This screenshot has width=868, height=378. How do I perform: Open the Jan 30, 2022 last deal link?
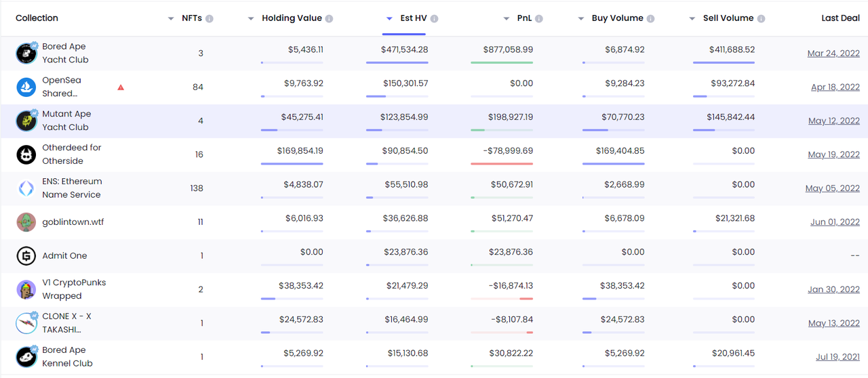click(834, 289)
